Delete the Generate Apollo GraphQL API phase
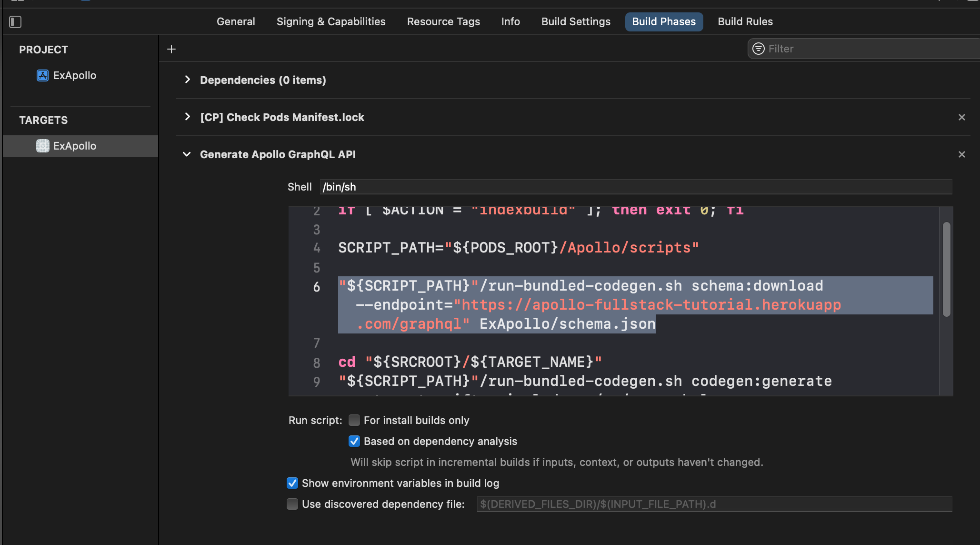Image resolution: width=980 pixels, height=545 pixels. point(961,154)
